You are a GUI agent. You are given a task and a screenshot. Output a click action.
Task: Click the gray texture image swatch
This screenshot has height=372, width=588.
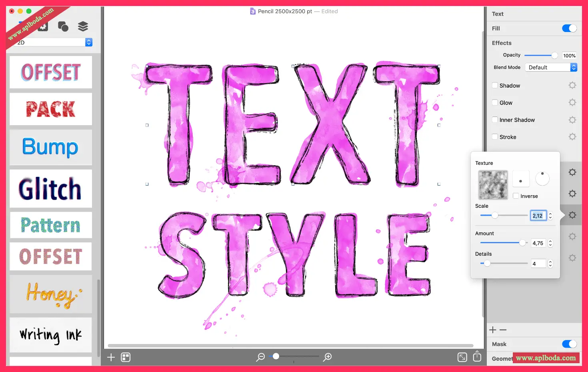(x=493, y=185)
